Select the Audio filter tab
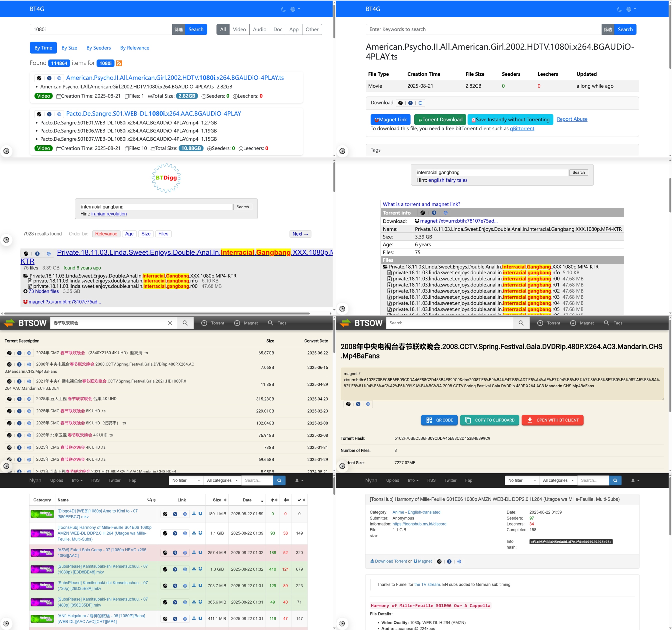 tap(259, 29)
